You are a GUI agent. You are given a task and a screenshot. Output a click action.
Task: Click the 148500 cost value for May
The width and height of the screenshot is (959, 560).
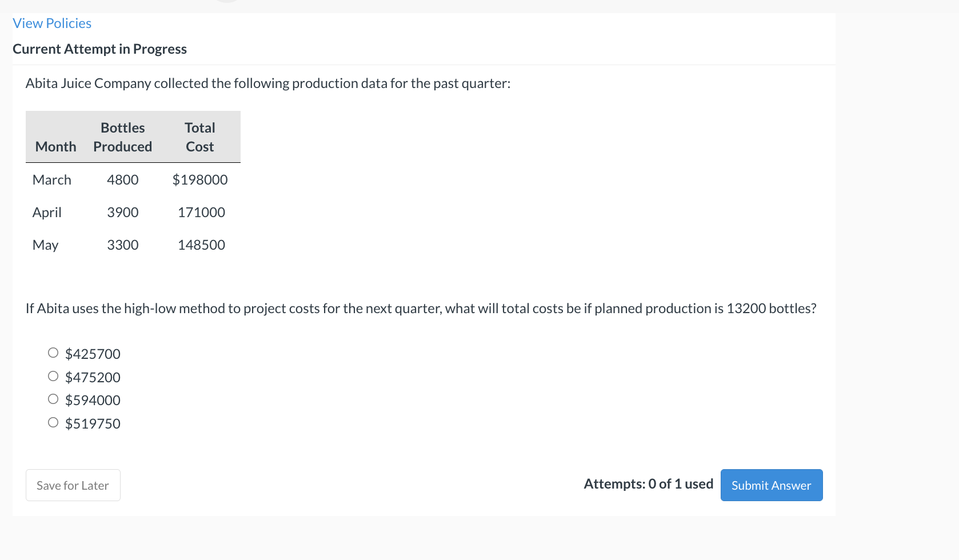point(201,245)
